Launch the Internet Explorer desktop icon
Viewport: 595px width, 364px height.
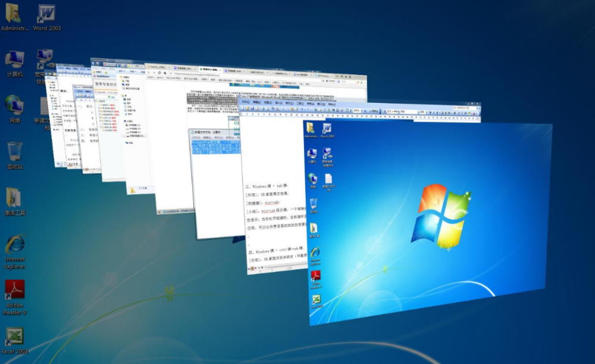14,251
